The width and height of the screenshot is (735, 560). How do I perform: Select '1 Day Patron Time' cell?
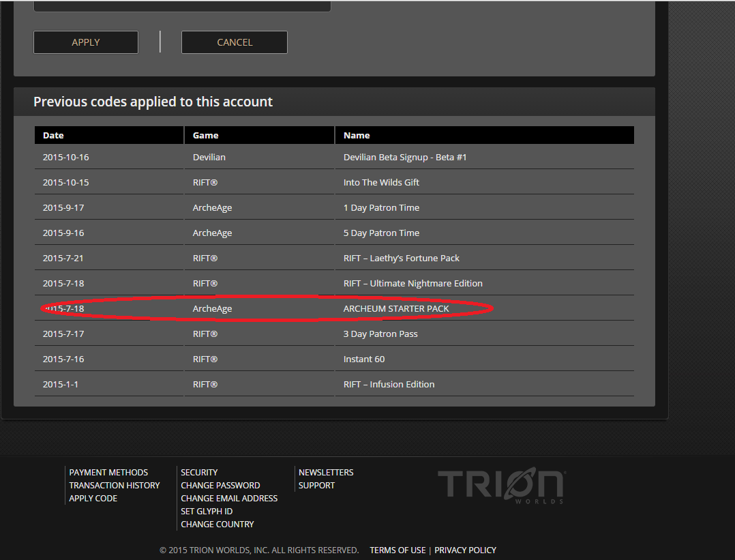point(381,208)
